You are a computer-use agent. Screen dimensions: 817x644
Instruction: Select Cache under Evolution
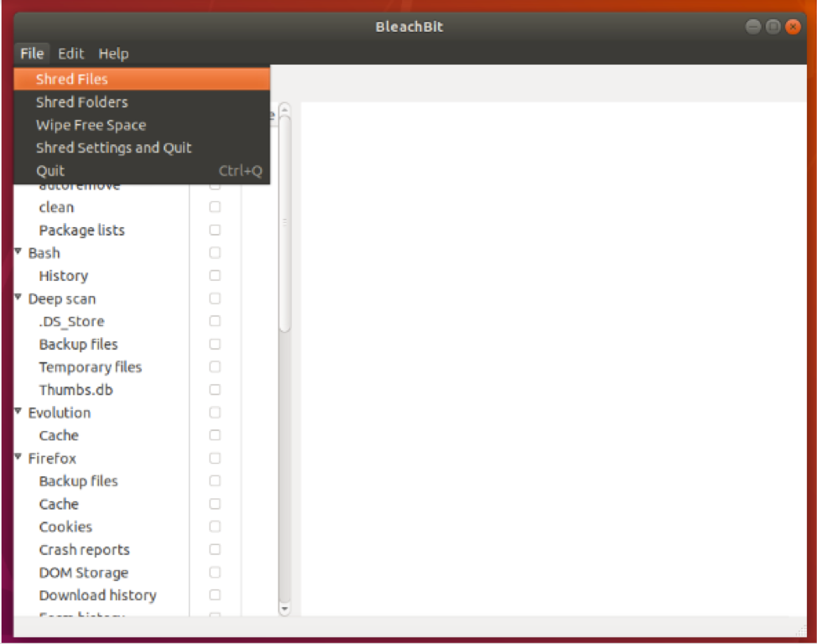tap(59, 435)
